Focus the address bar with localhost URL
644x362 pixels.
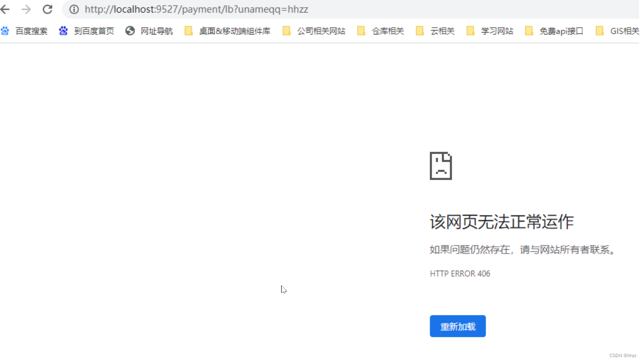click(x=350, y=9)
